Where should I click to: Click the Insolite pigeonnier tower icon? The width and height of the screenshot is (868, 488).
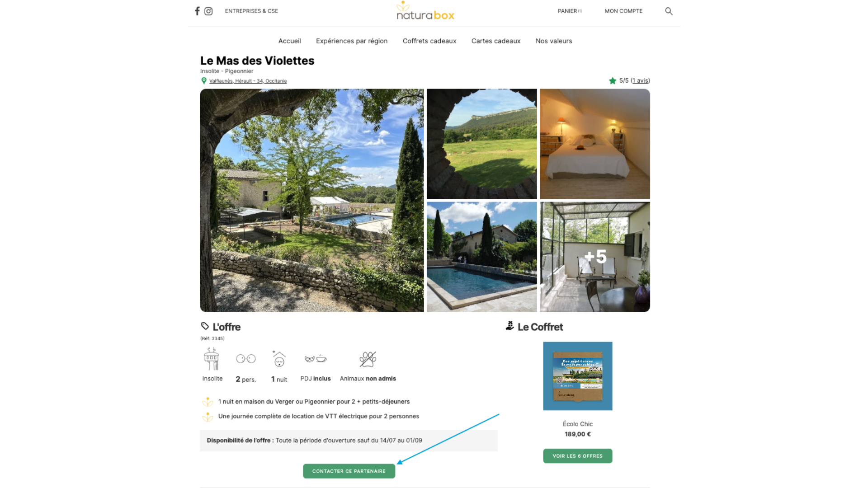[x=212, y=359]
